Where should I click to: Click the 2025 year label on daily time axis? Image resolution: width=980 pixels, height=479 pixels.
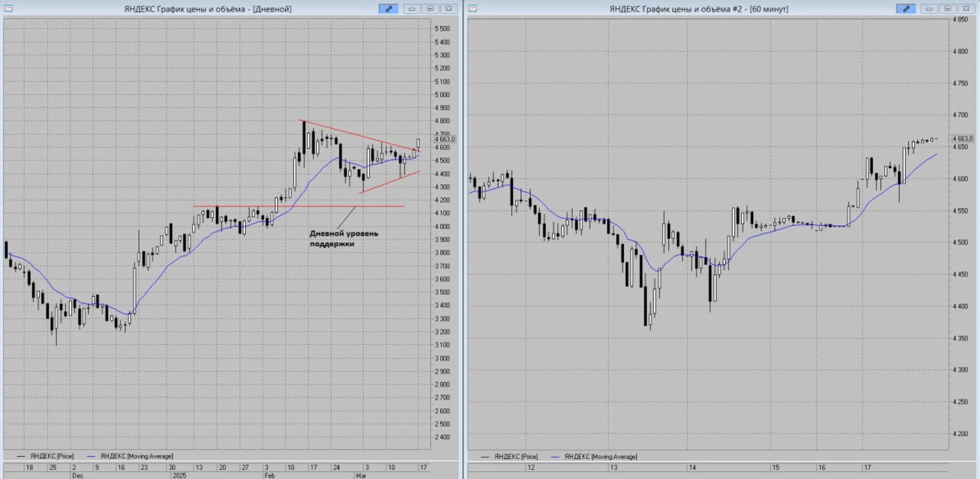tap(179, 476)
